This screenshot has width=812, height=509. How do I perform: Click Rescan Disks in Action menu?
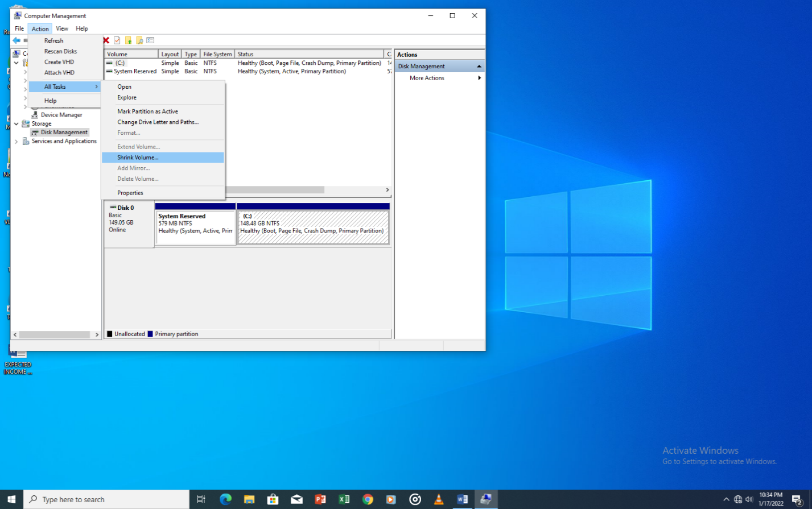click(x=60, y=51)
